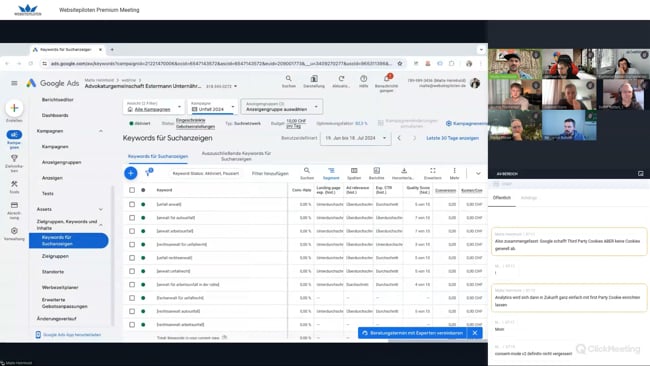The height and width of the screenshot is (366, 650).
Task: Open the Mehr three-dots menu
Action: 454,170
